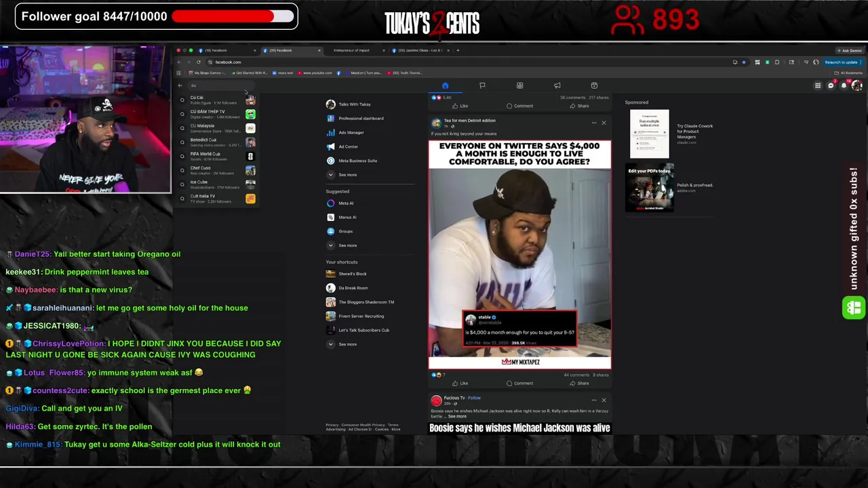Open Professional dashboard icon entry
Screen dimensions: 868x488
(x=330, y=119)
